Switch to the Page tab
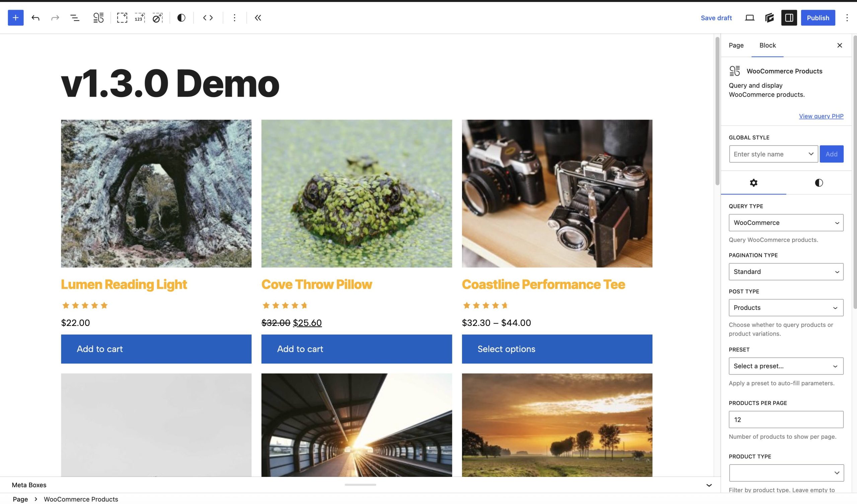 tap(736, 45)
